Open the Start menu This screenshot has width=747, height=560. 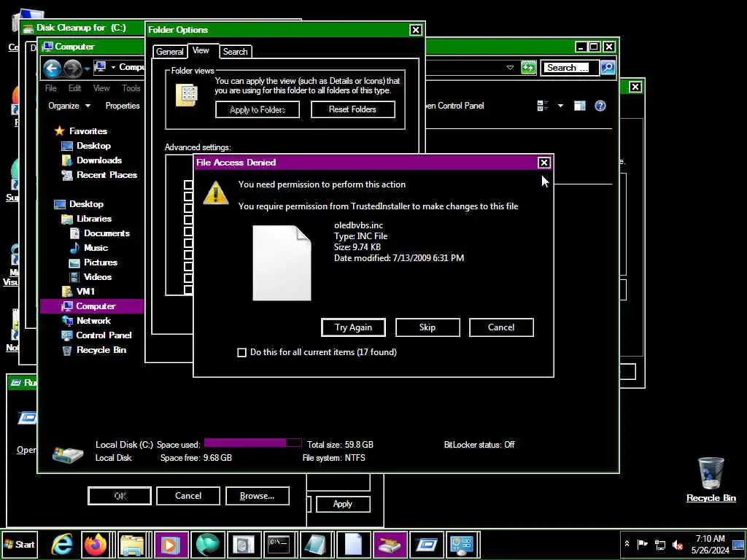pyautogui.click(x=20, y=544)
